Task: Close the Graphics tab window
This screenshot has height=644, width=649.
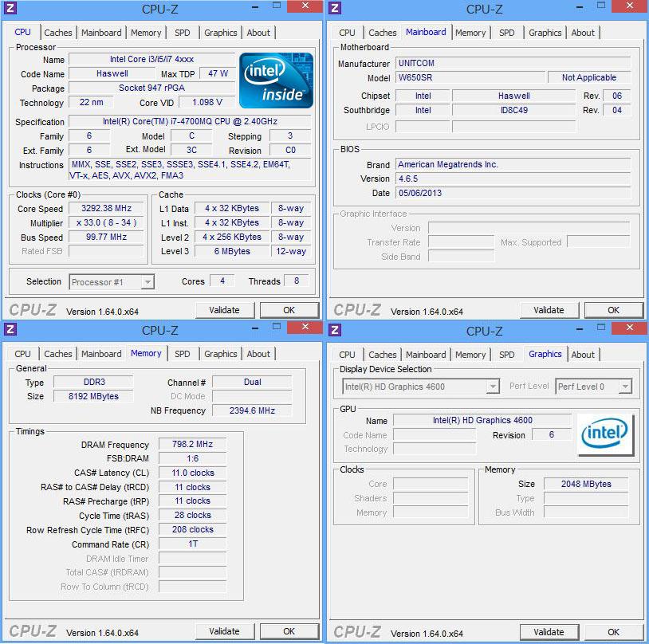Action: click(629, 328)
